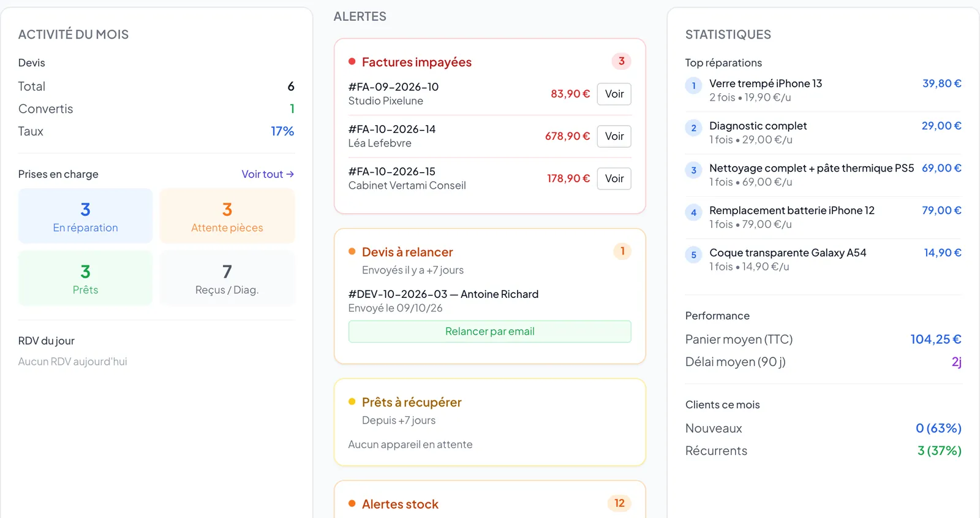Click the Panier moyen value 104,25 €
This screenshot has width=980, height=518.
click(x=936, y=339)
